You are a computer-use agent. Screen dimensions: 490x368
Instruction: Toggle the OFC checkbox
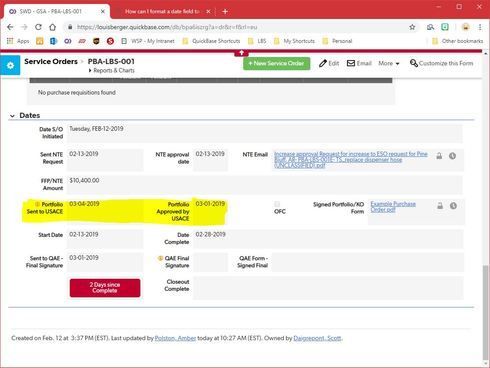click(x=277, y=204)
